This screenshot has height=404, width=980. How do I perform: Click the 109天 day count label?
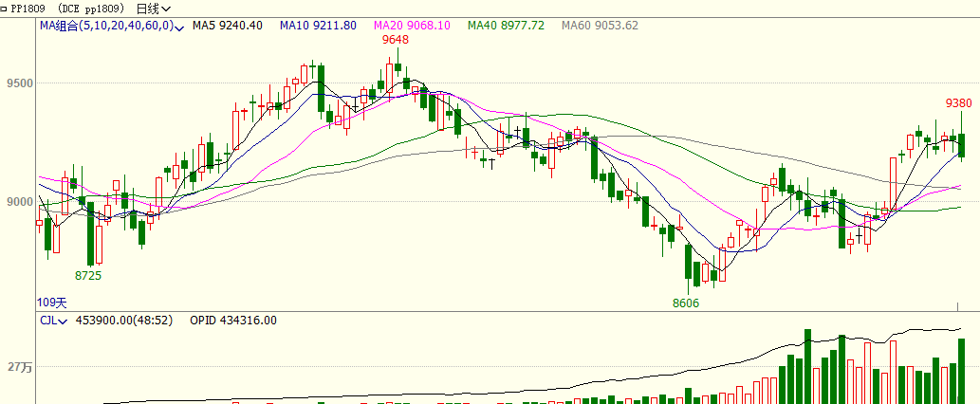(52, 303)
